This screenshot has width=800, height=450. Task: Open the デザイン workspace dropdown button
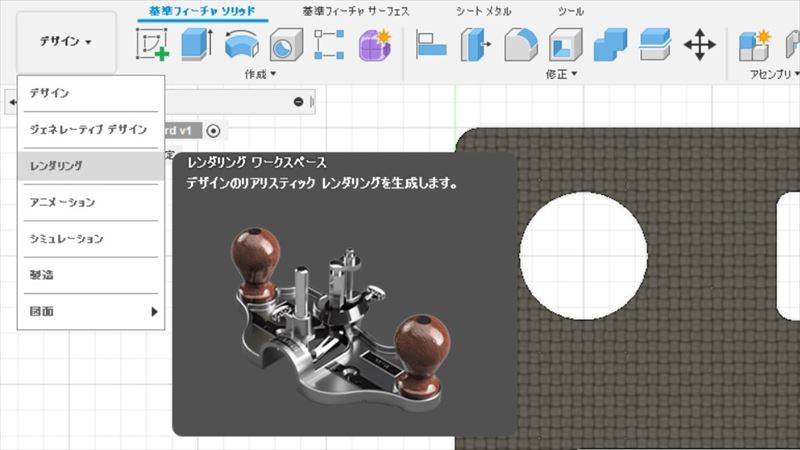66,42
